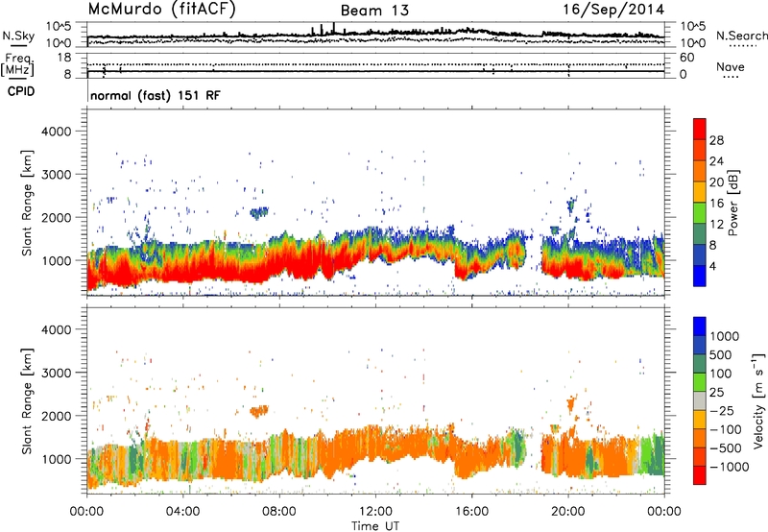768x532 pixels.
Task: Click the date '16/Sep/2014'
Action: coord(613,10)
